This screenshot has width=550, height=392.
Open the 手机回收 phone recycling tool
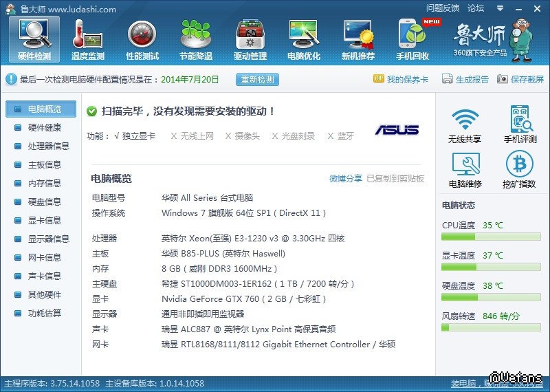pyautogui.click(x=412, y=40)
